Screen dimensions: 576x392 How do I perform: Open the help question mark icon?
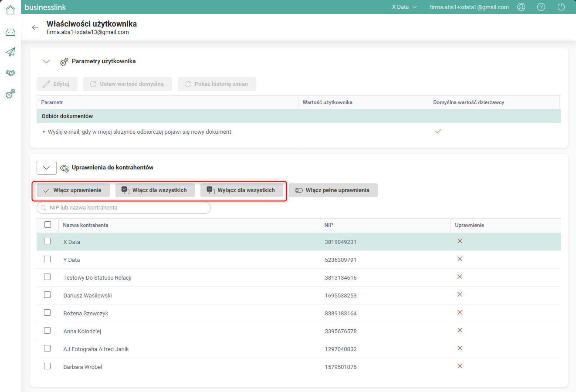[541, 7]
